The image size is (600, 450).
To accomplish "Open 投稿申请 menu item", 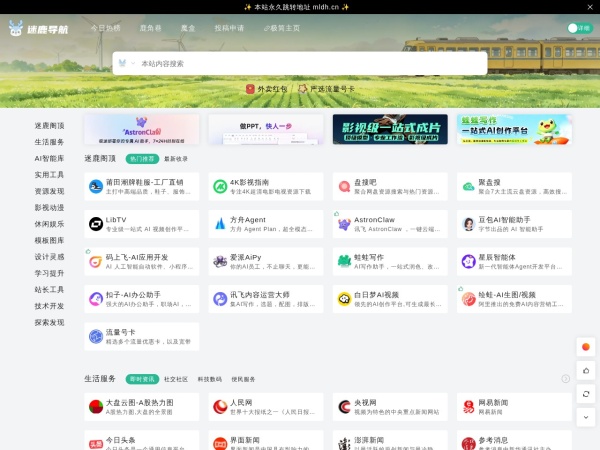I will [229, 28].
